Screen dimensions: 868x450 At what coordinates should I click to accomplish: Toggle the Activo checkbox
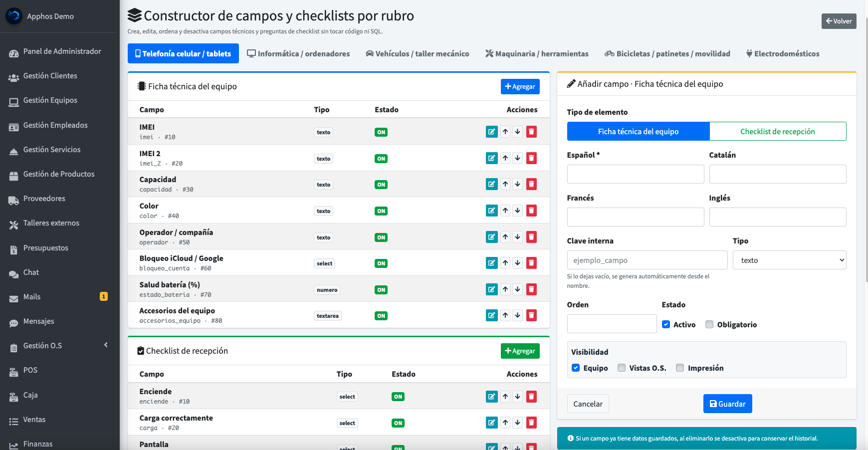click(666, 324)
